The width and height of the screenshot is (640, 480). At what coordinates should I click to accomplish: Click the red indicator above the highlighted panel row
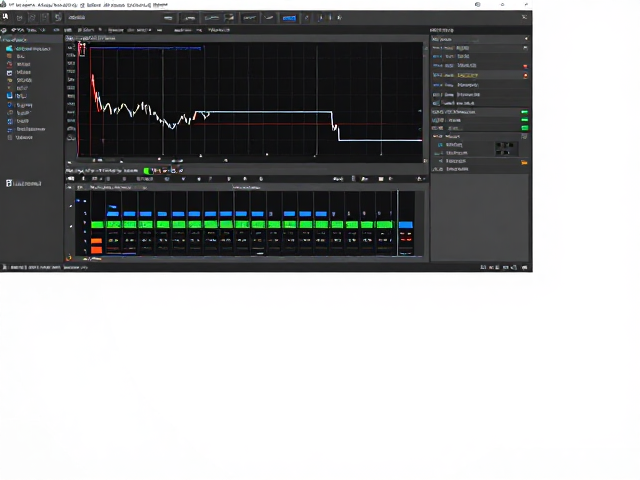coord(525,66)
